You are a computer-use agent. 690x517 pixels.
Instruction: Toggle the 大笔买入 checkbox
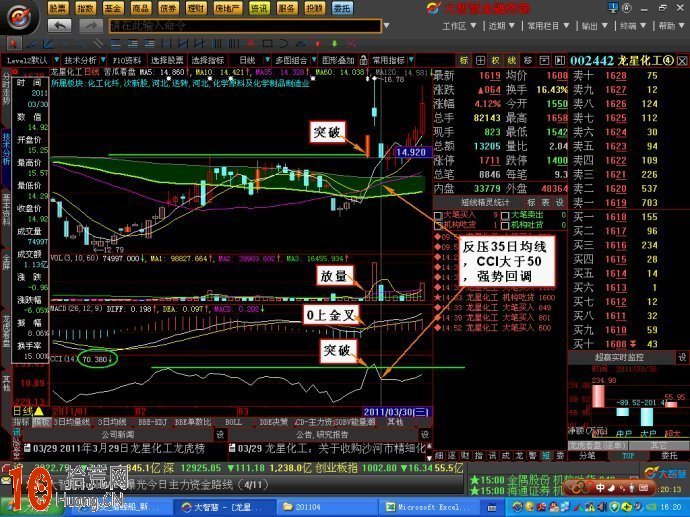click(x=438, y=216)
